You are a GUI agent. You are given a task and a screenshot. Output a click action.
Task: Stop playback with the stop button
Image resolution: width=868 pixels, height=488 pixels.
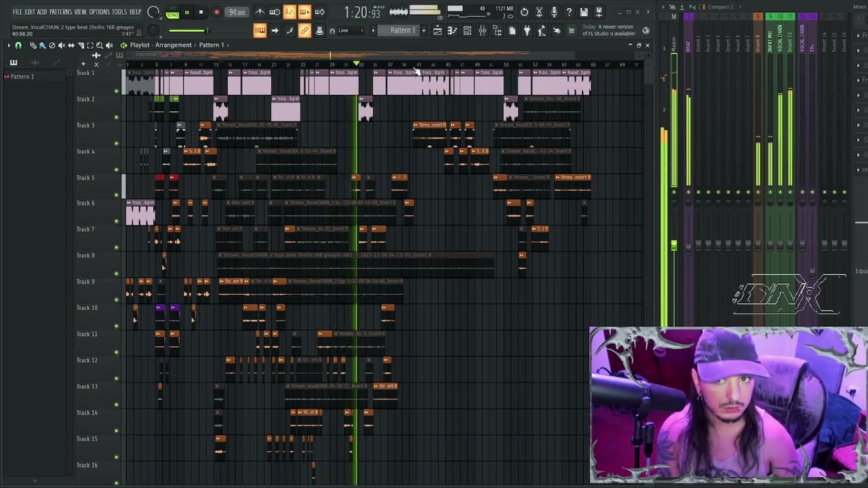(201, 12)
